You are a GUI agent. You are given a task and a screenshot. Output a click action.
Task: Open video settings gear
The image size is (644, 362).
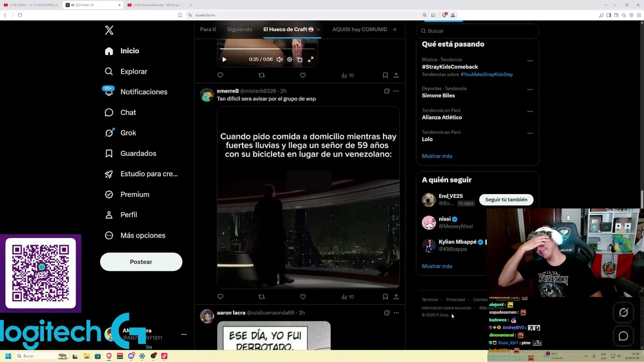(x=289, y=59)
